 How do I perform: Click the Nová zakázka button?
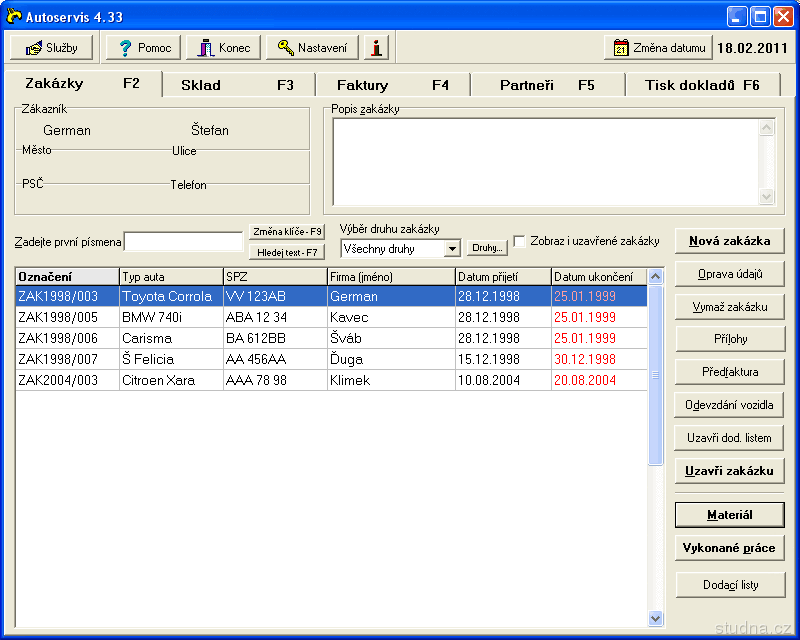(x=730, y=241)
